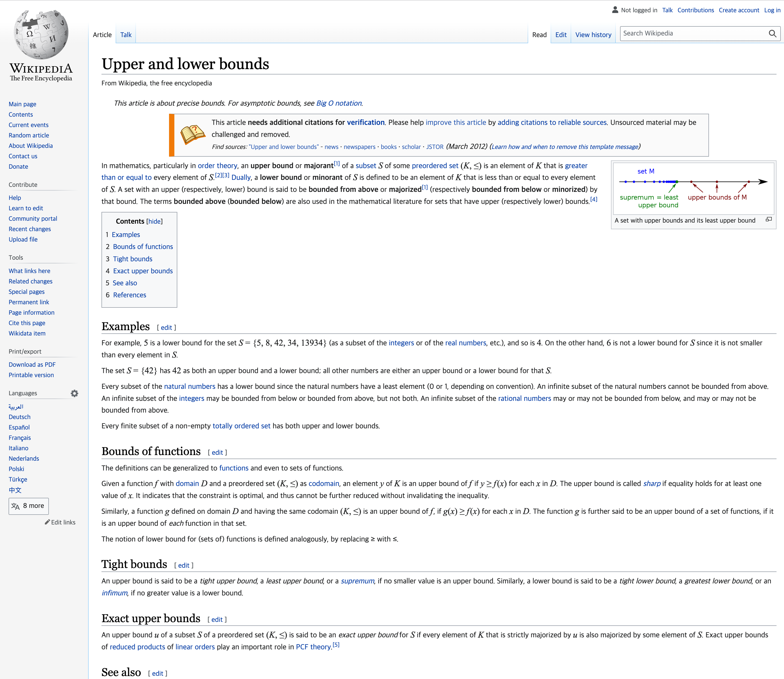
Task: Open Download as PDF link
Action: 32,365
